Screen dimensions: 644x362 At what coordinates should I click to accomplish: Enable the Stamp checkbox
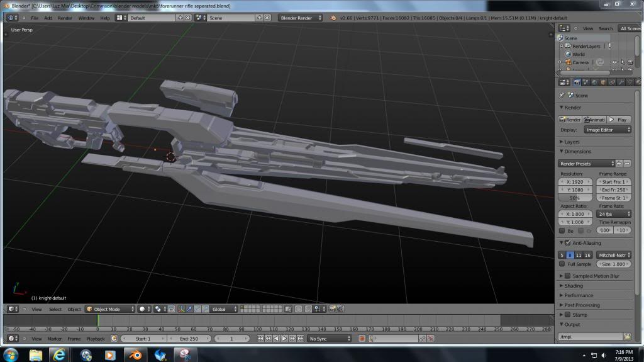click(x=568, y=315)
